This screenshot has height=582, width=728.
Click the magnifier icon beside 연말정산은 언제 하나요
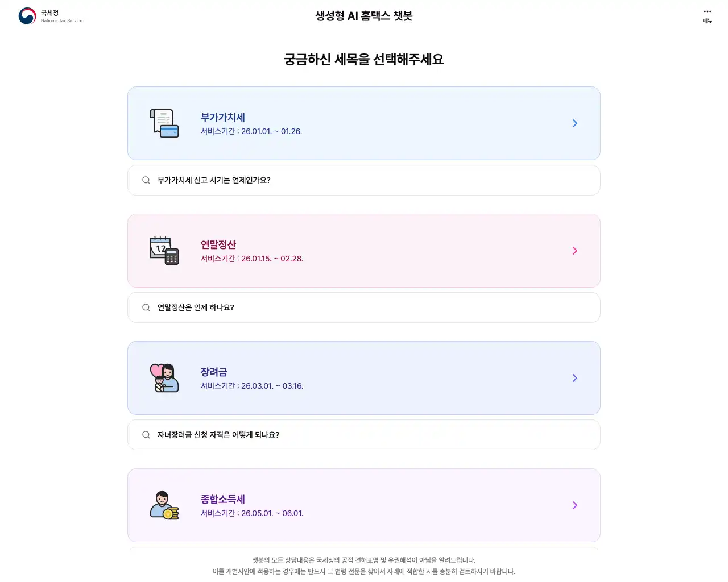146,307
